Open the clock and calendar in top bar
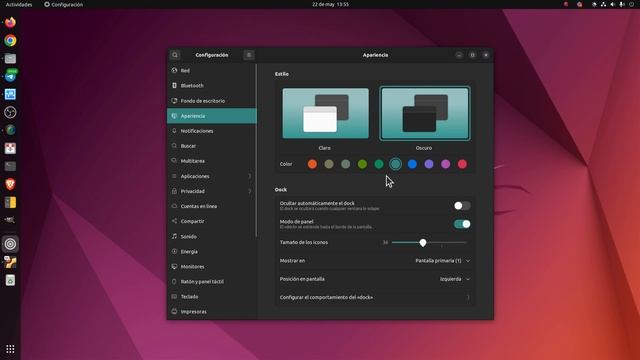 pos(330,4)
